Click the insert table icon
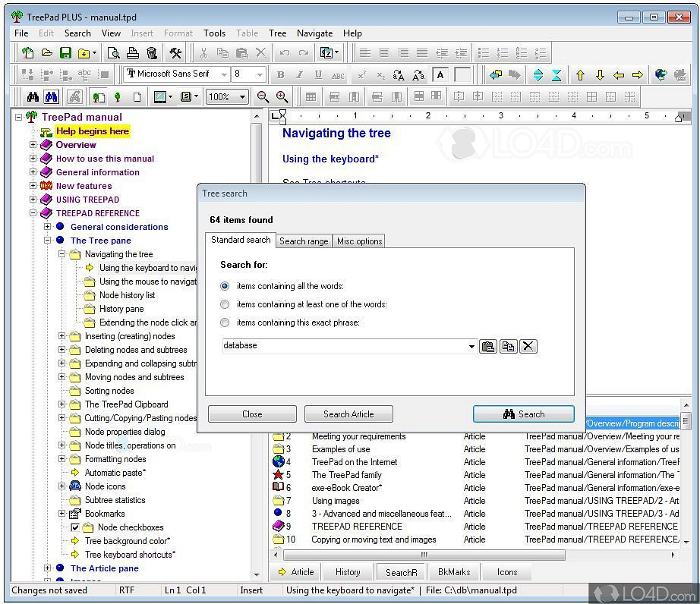 [311, 97]
